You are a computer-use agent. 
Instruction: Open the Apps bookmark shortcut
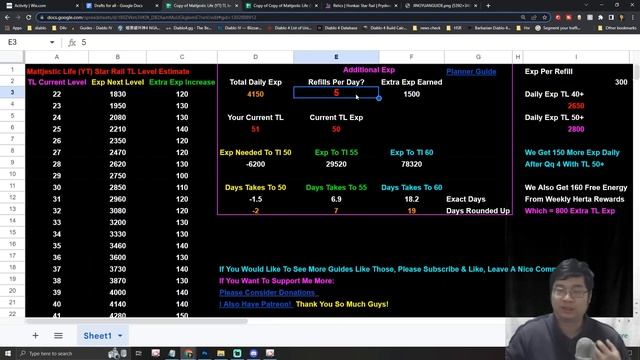coord(13,28)
